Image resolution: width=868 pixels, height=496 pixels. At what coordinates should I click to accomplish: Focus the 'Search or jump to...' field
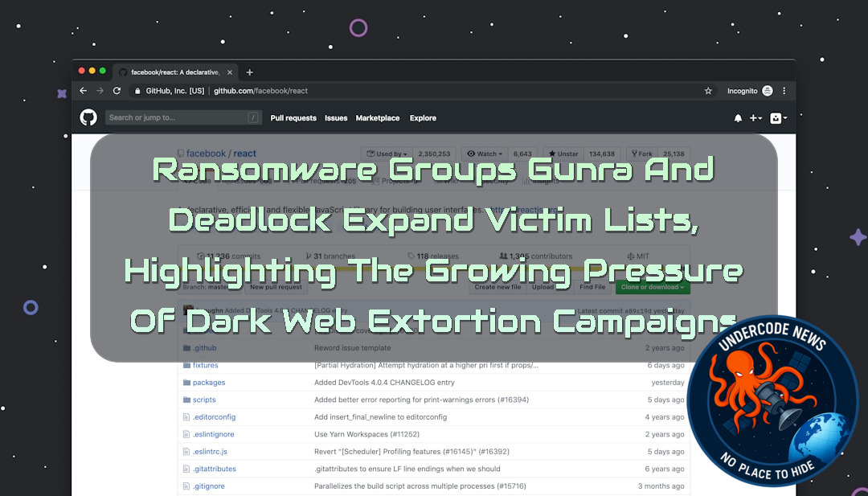coord(183,117)
